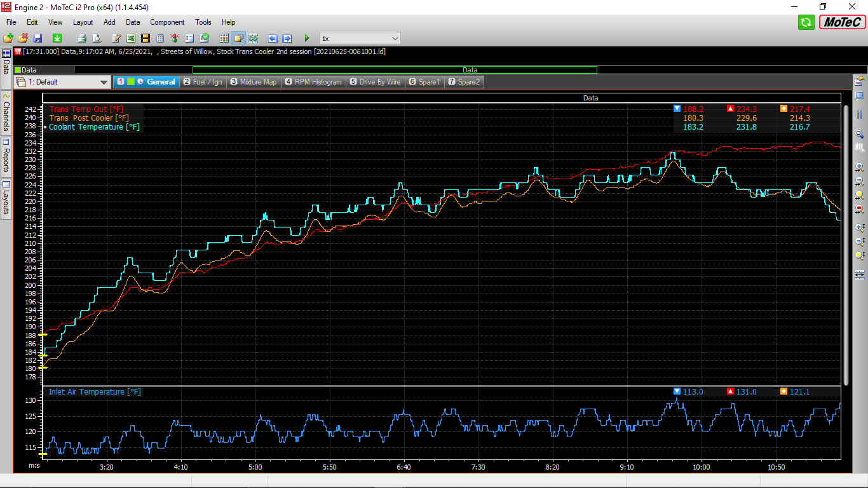This screenshot has height=488, width=868.
Task: Click the horizontal zoom out magnifier icon
Action: click(x=860, y=181)
